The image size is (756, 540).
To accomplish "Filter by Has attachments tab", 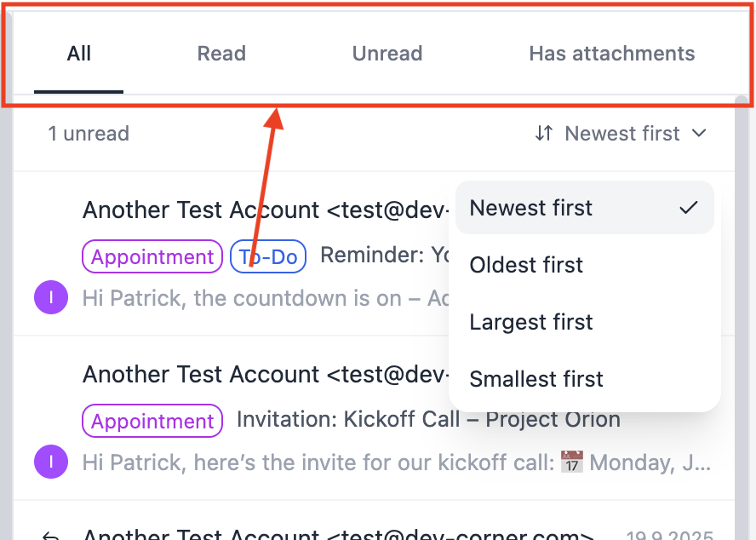I will [x=611, y=54].
